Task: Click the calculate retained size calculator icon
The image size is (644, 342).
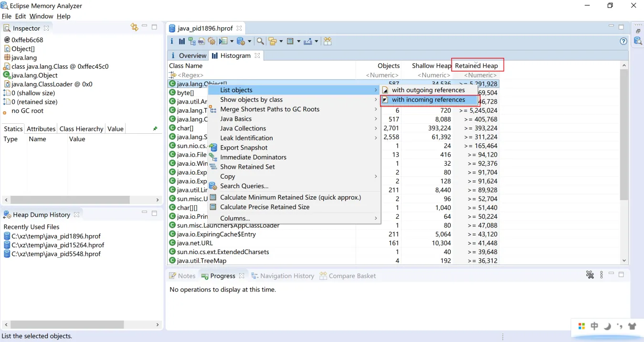Action: point(290,41)
